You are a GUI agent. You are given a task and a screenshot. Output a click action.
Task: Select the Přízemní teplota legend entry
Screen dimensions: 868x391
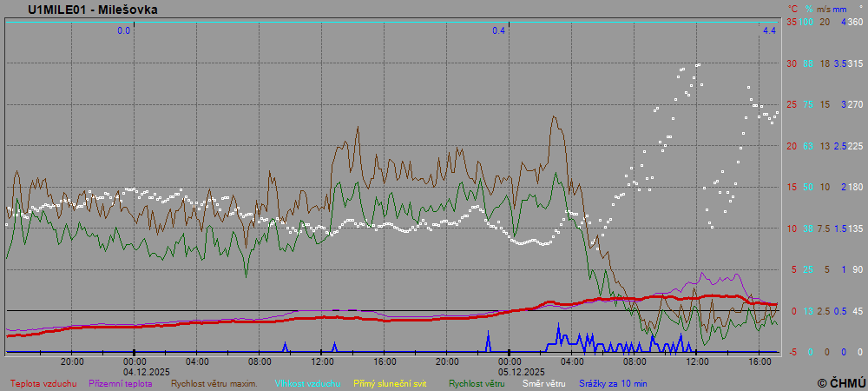coord(121,383)
